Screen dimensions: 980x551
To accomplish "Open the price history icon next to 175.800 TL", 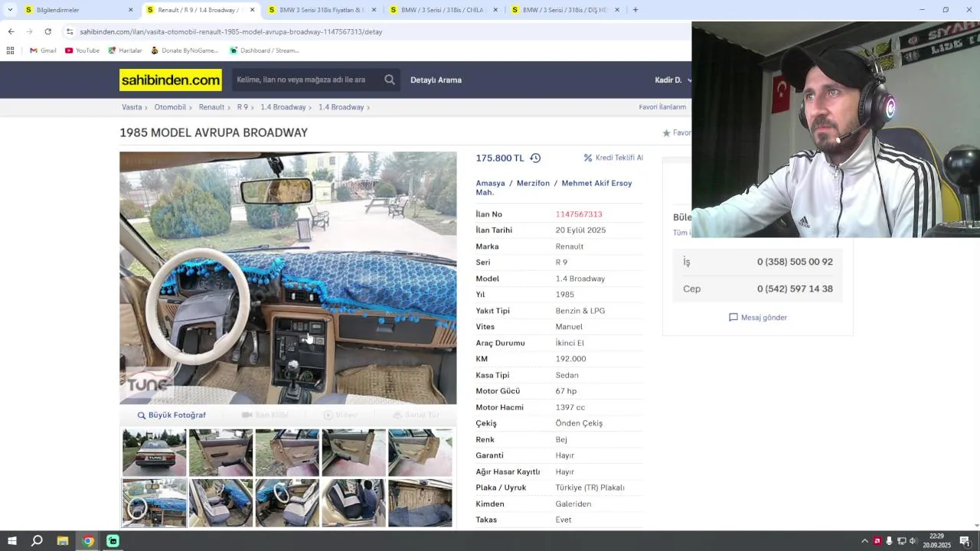I will (x=535, y=158).
